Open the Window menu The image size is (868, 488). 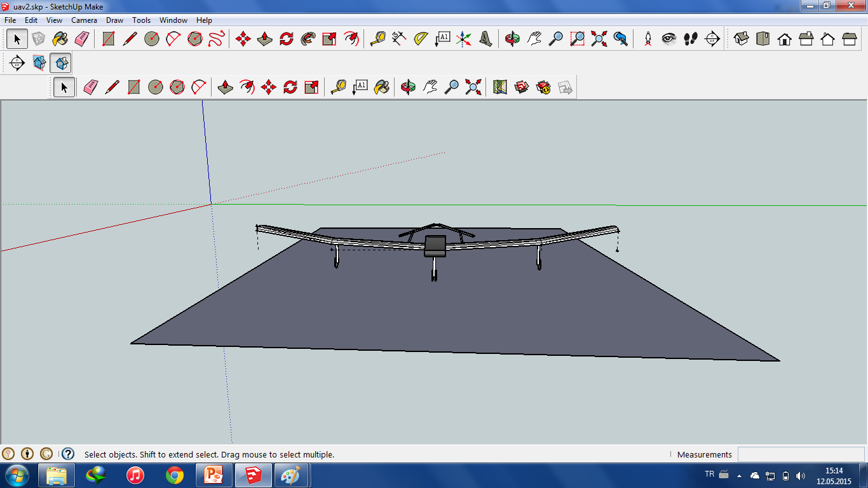[x=173, y=20]
